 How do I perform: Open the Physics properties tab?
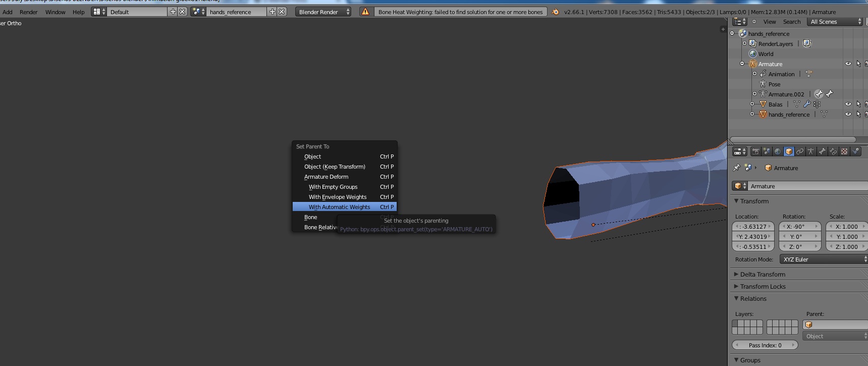855,151
